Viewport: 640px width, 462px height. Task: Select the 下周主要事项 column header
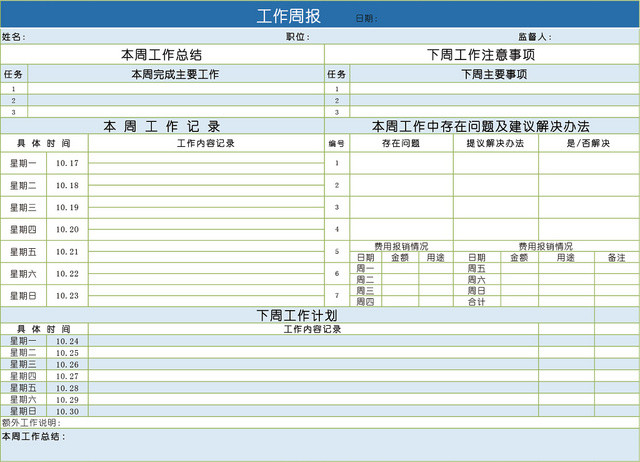click(x=494, y=74)
